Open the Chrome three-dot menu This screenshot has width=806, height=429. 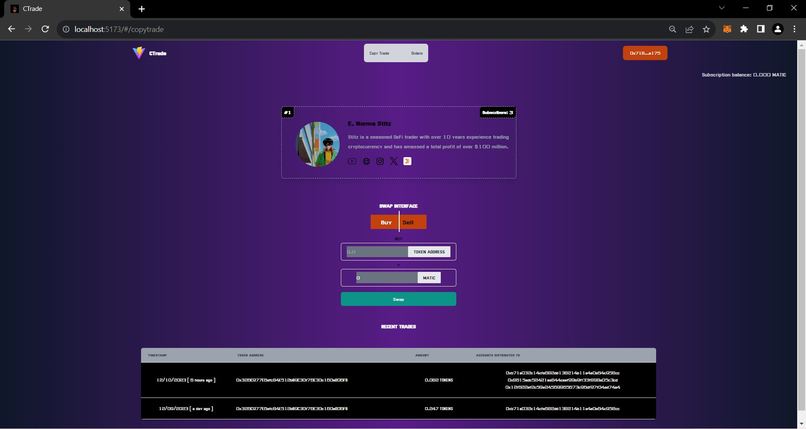[794, 29]
